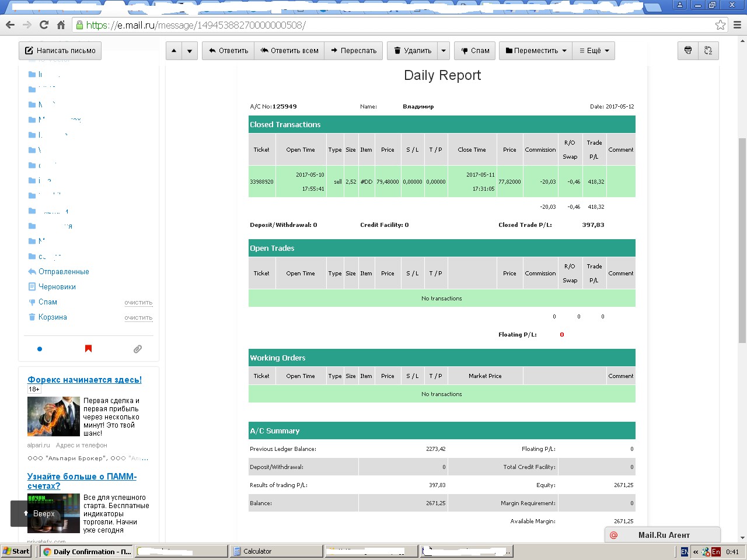Click the browser back arrow
This screenshot has height=560, width=747.
10,25
